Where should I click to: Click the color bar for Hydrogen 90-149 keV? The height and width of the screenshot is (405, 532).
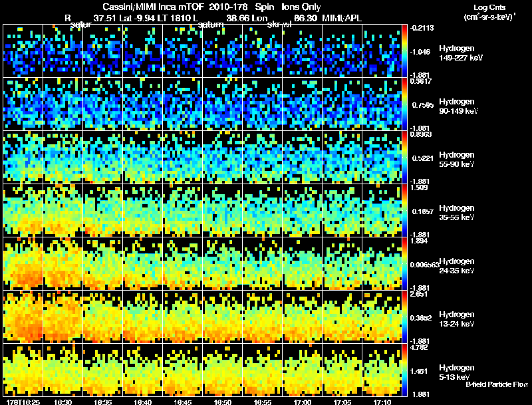point(404,104)
